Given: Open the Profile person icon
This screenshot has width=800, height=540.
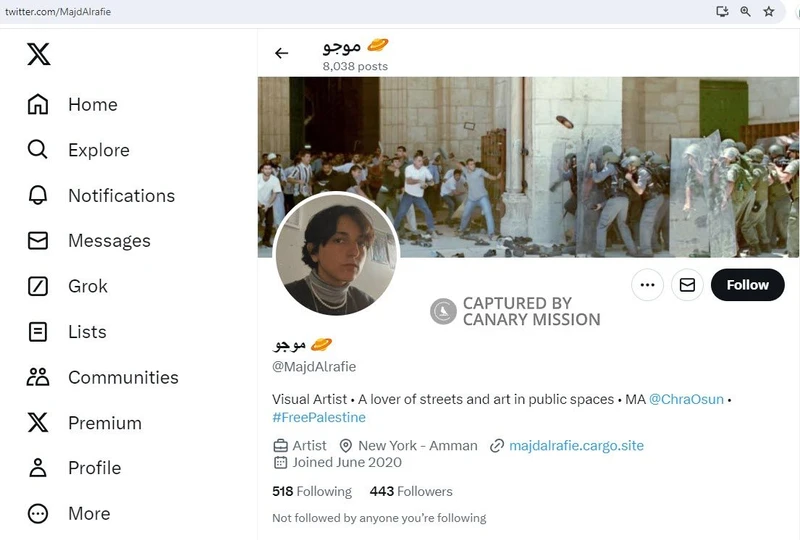Looking at the screenshot, I should pyautogui.click(x=38, y=468).
